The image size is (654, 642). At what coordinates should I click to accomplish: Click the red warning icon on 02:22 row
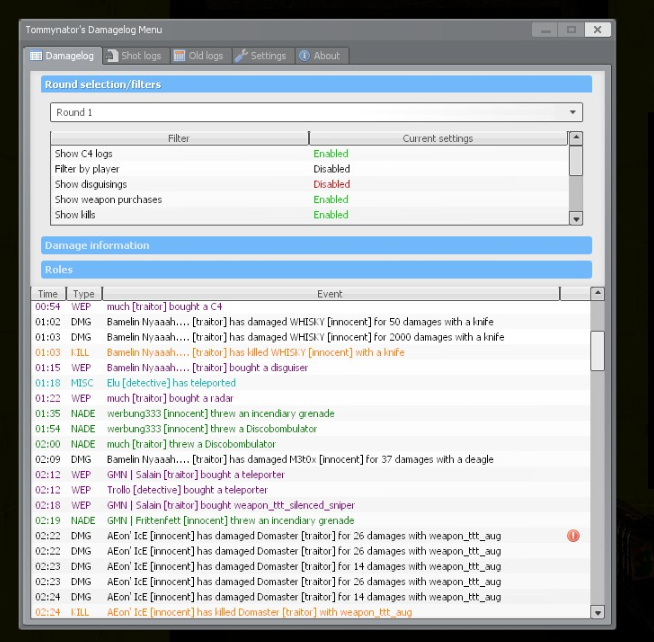573,536
